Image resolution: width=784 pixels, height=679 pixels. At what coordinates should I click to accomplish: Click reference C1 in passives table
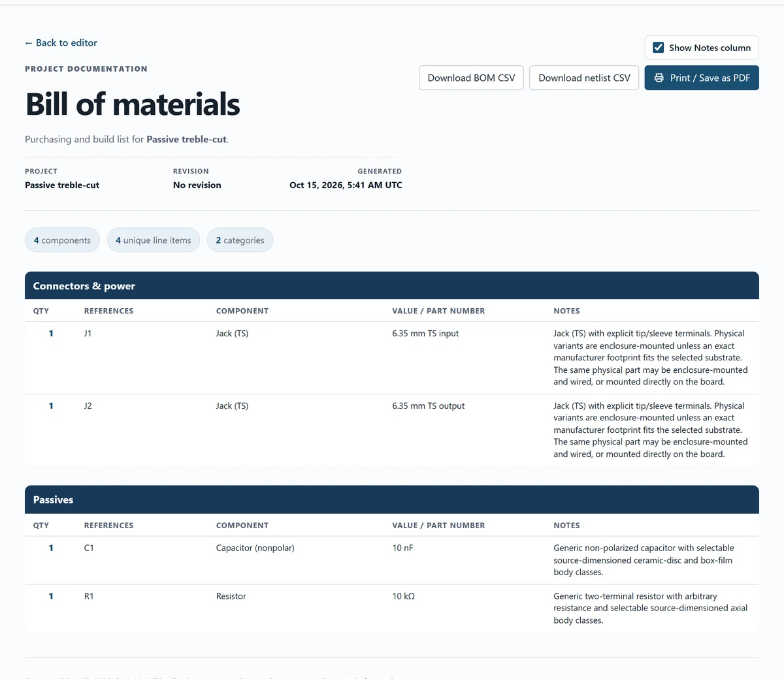(89, 548)
